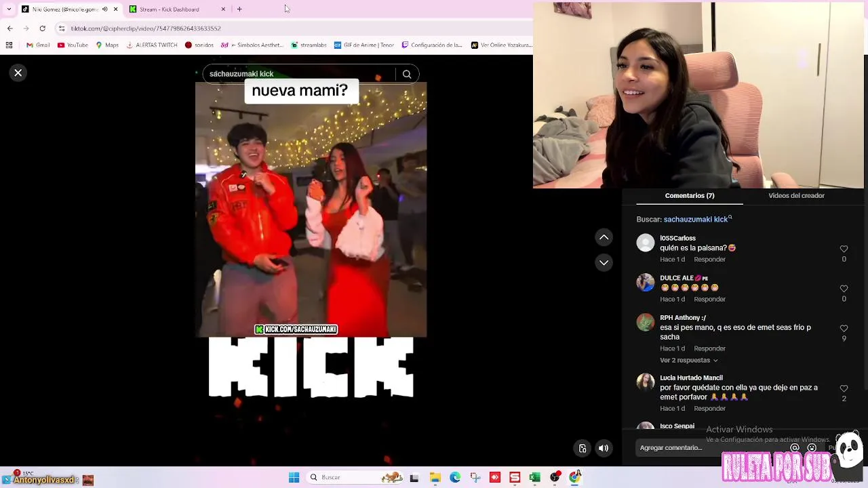Viewport: 868px width, 488px height.
Task: Click the playing TikTok video
Action: pos(311,210)
